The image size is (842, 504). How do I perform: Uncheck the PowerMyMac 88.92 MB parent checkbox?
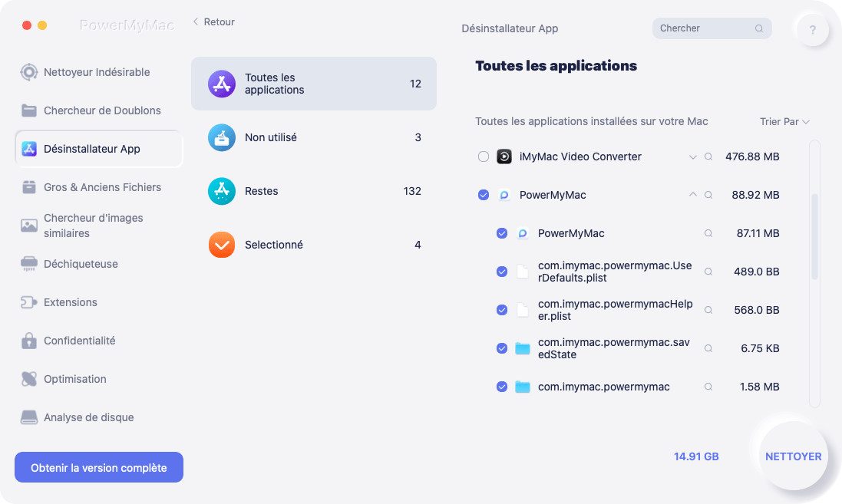(x=484, y=195)
